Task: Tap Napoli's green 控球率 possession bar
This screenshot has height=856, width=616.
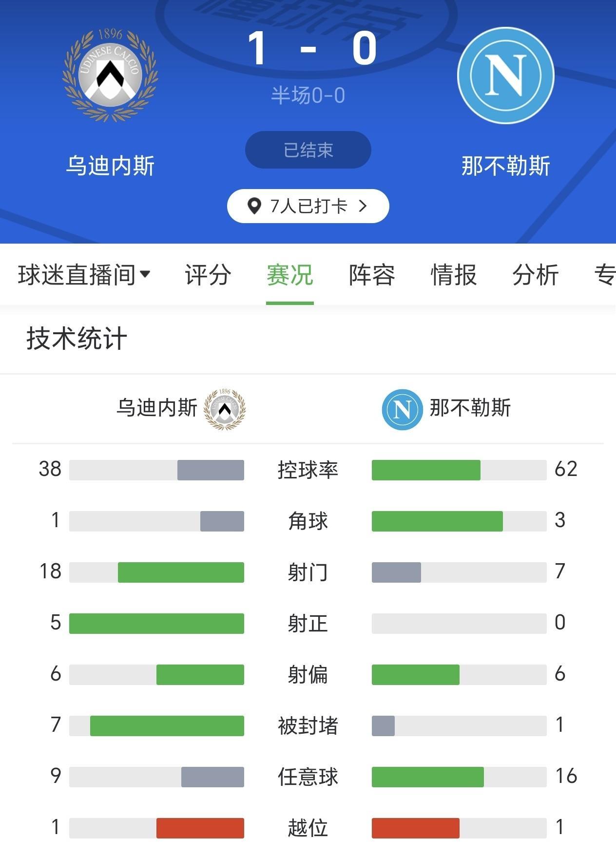Action: click(x=426, y=470)
